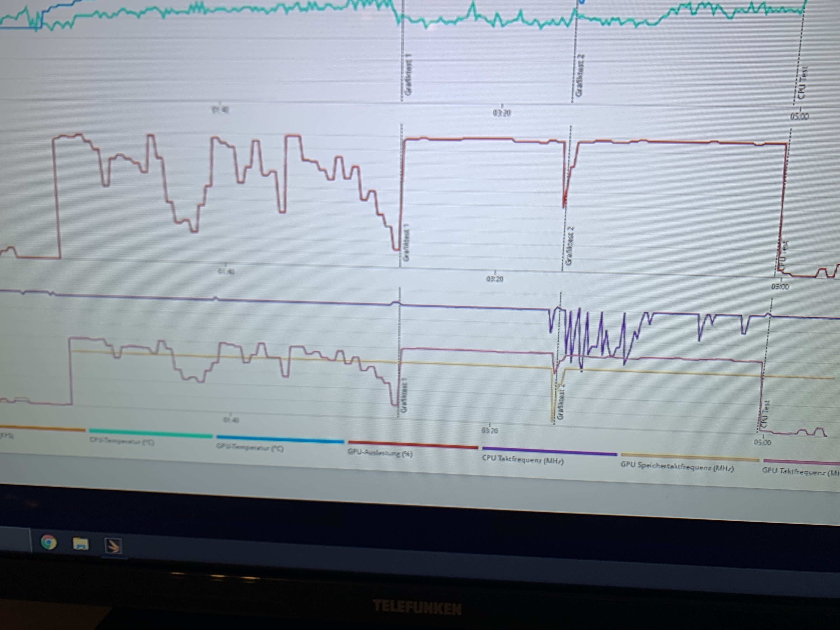The width and height of the screenshot is (840, 630).
Task: Click the purple CPU Taktfrequenz color bar
Action: pos(549,451)
